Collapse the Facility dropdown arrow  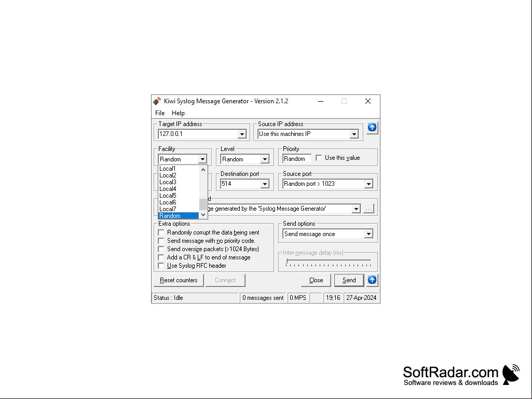pyautogui.click(x=202, y=159)
